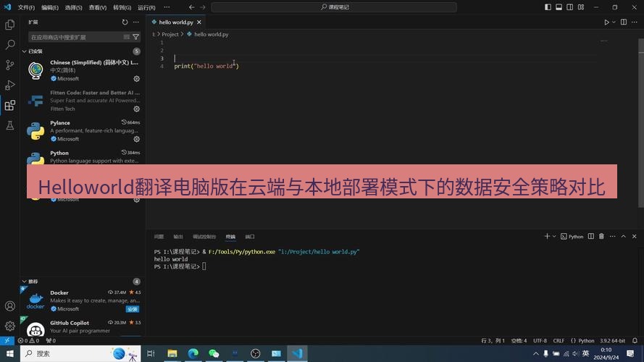Click the filter extensions funnel icon
The image size is (644, 362).
point(136,37)
